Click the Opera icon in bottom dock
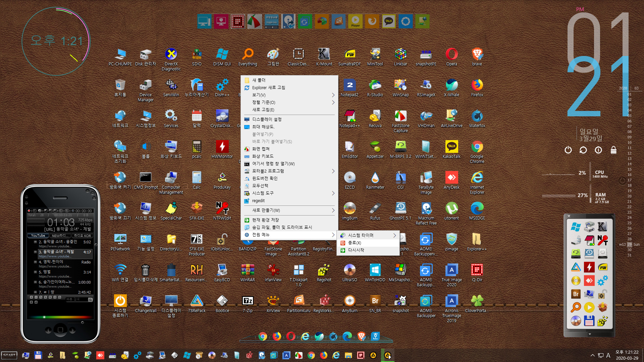 click(291, 336)
